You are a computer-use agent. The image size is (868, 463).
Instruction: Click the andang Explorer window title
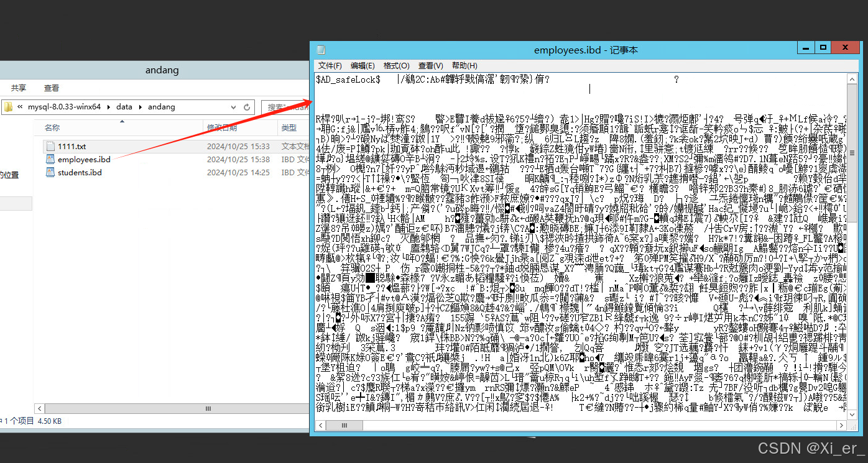click(x=162, y=70)
